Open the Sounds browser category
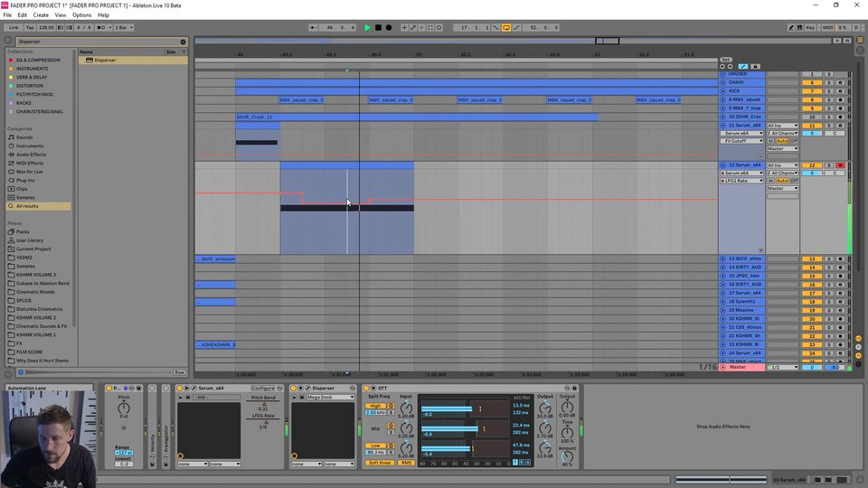This screenshot has height=488, width=868. coord(24,137)
